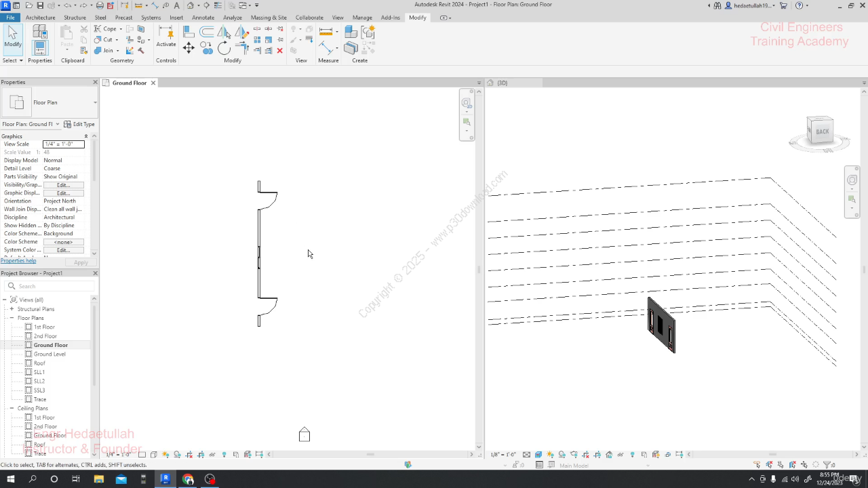The image size is (868, 488).
Task: Select the Align tool in the ribbon
Action: tap(189, 32)
